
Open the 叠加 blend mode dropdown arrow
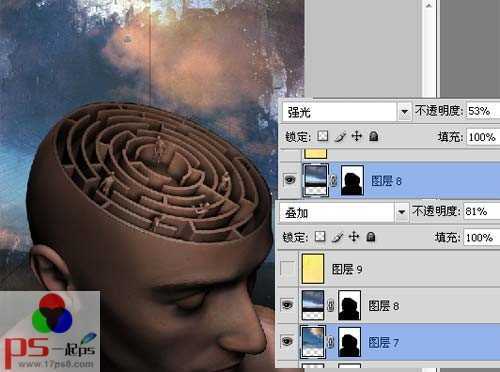(401, 212)
